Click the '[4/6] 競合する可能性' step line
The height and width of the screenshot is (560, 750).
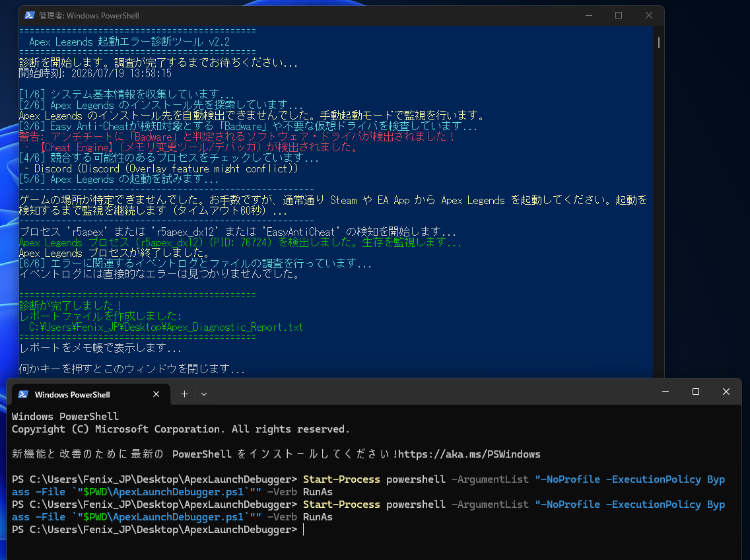(x=169, y=157)
